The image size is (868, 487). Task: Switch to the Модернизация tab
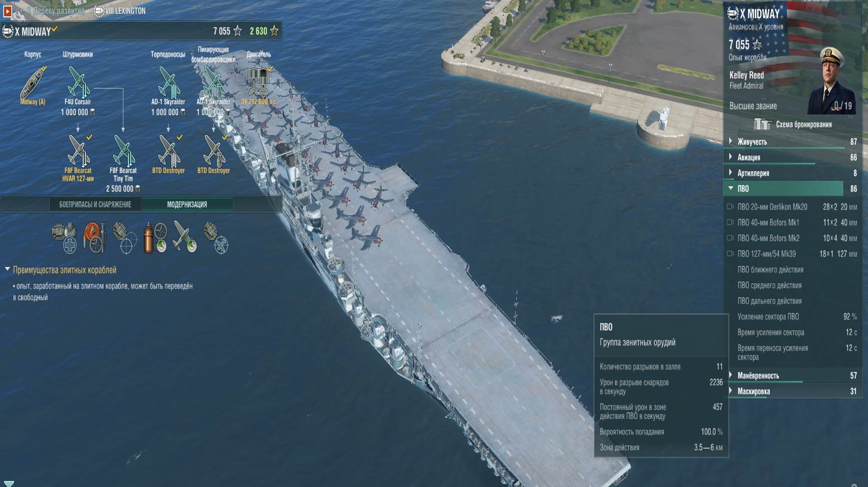coord(187,204)
